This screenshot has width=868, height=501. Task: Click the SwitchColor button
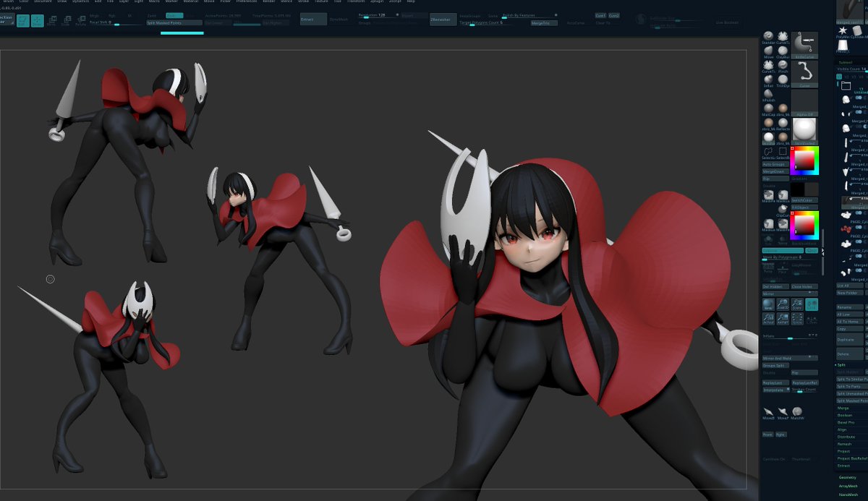point(805,200)
